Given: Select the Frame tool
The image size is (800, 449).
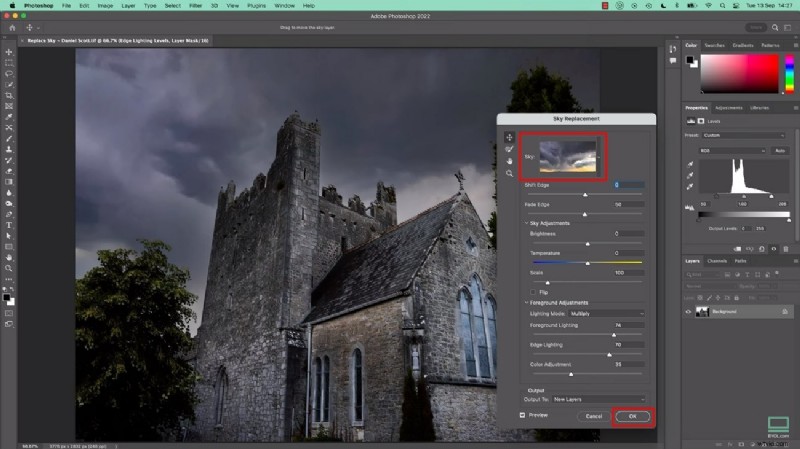Looking at the screenshot, I should [9, 106].
